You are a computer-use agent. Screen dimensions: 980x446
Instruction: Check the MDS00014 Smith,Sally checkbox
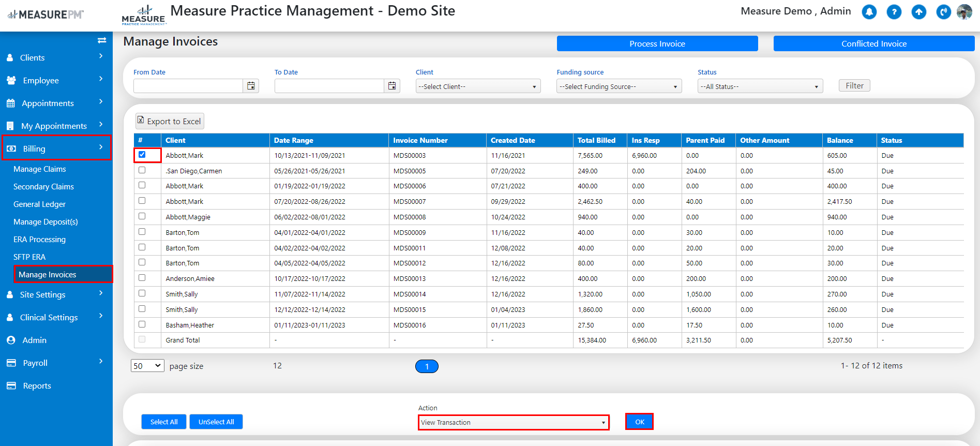(142, 293)
